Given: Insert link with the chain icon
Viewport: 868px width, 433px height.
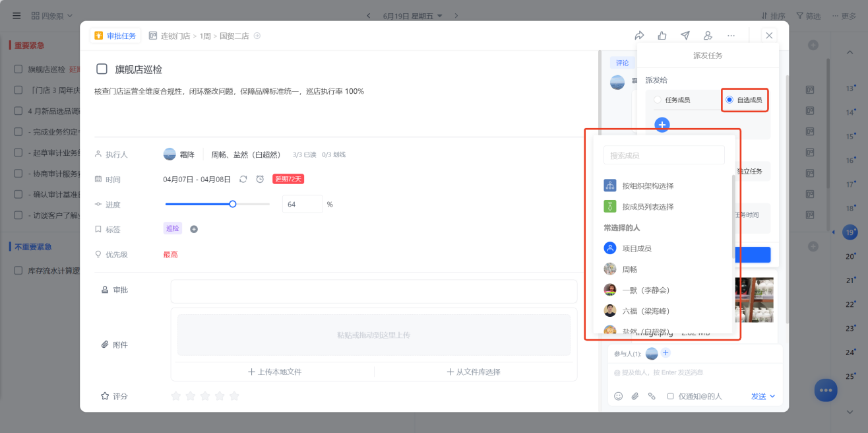Looking at the screenshot, I should click(x=652, y=396).
